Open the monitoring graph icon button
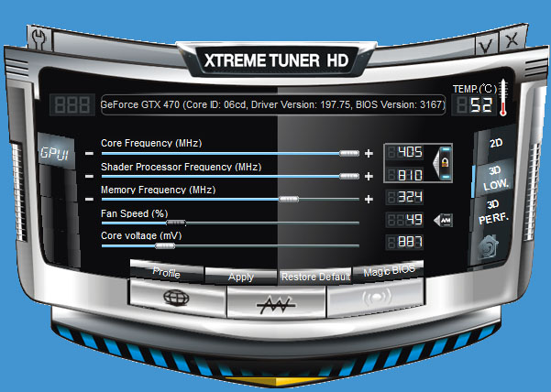Screen dimensions: 551x392 click(x=277, y=302)
